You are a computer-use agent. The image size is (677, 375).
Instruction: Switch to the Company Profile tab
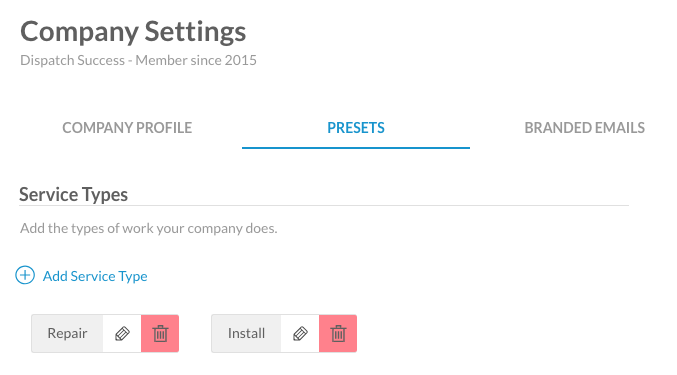point(127,128)
